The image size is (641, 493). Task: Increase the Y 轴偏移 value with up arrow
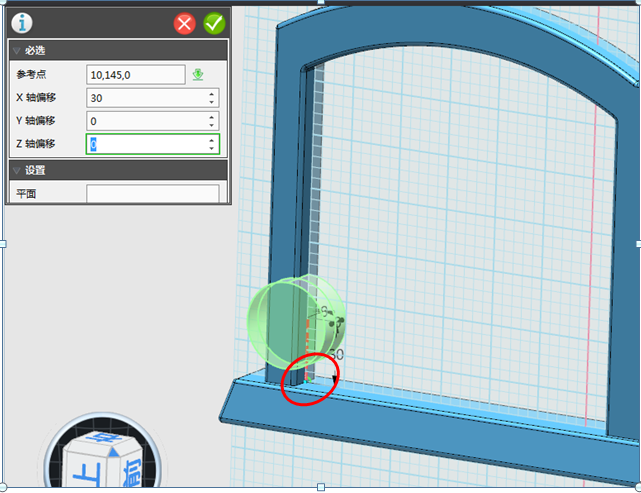click(211, 116)
